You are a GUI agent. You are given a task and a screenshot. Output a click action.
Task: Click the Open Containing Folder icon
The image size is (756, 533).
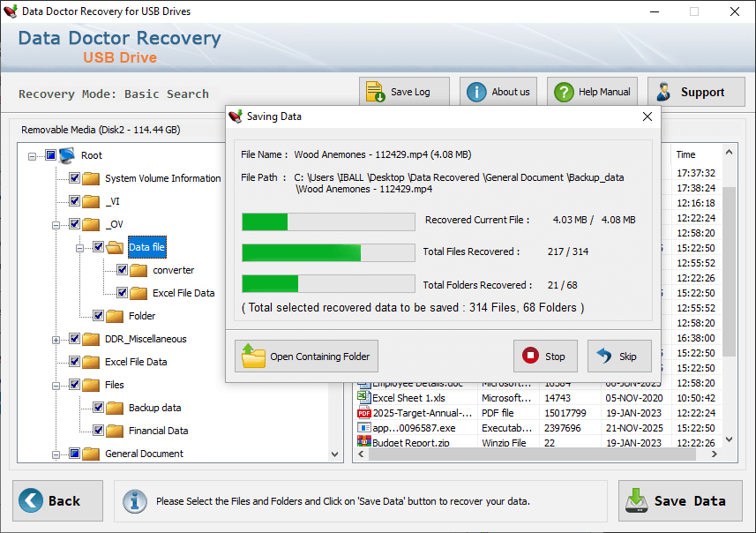[253, 356]
